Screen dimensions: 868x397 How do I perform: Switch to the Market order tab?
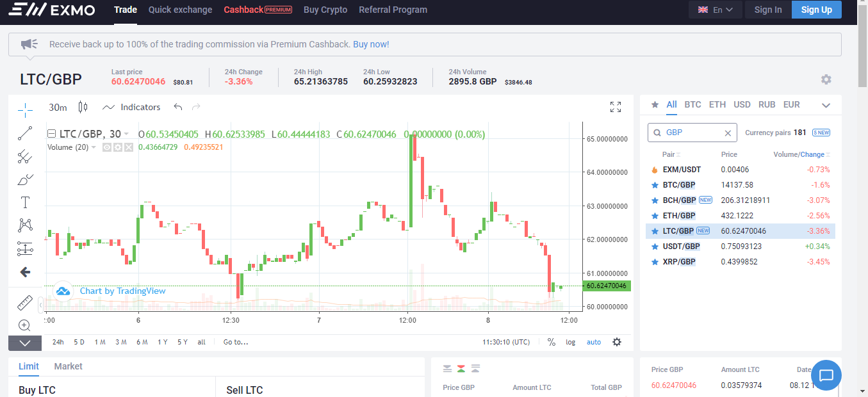coord(68,366)
